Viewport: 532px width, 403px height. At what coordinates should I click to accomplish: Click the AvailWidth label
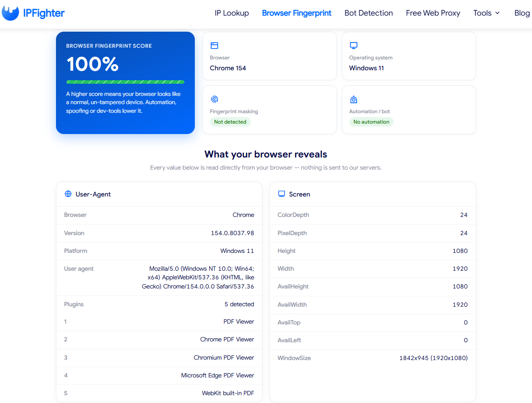[292, 305]
